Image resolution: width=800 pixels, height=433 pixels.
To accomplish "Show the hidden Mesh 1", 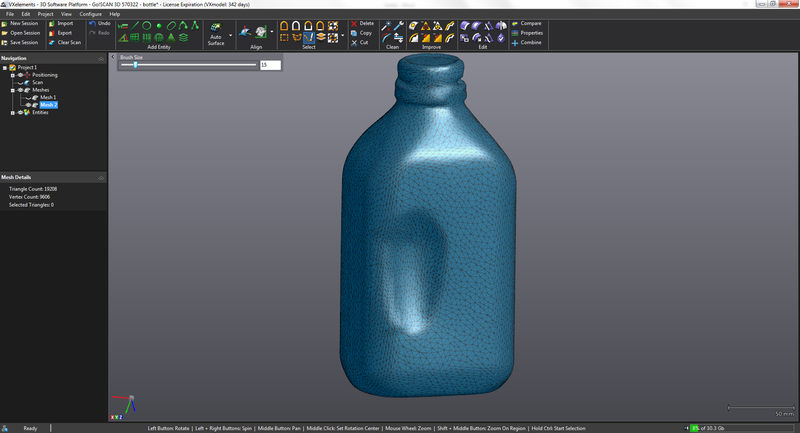I will 29,97.
